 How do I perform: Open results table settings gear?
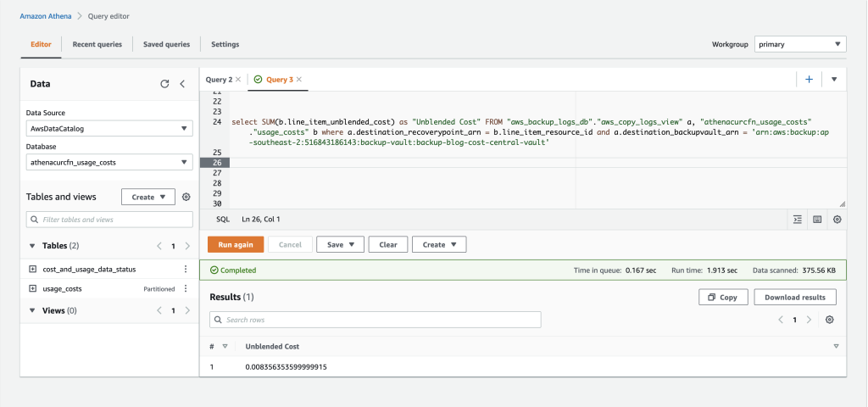coord(829,320)
